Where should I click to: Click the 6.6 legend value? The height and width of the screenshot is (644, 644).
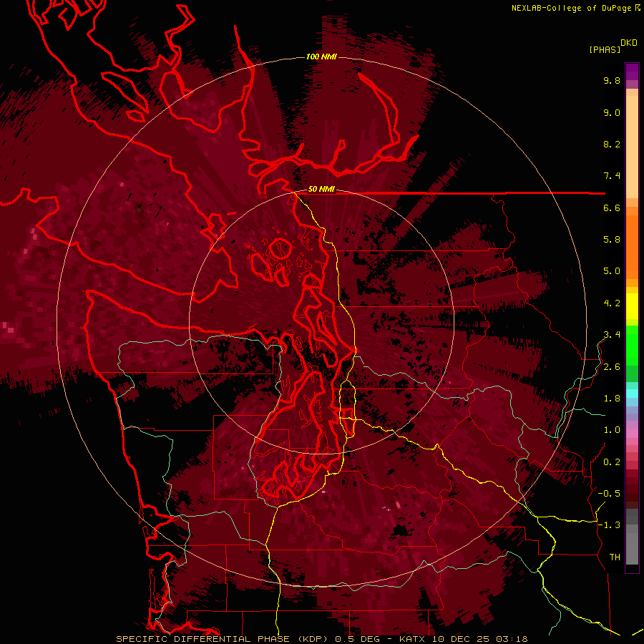tap(612, 208)
